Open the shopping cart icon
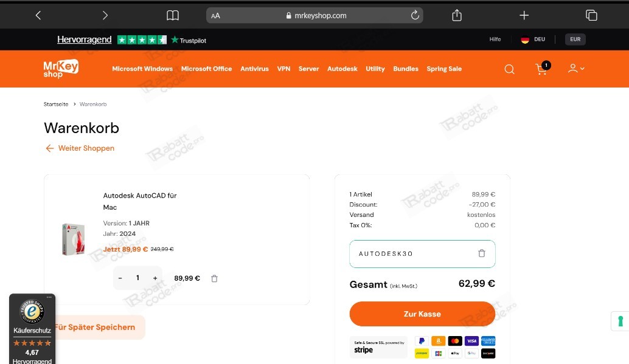The image size is (629, 364). (541, 69)
